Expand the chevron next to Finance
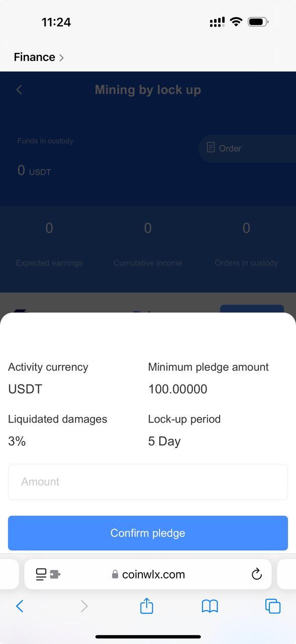Viewport: 296px width, 644px height. tap(61, 58)
